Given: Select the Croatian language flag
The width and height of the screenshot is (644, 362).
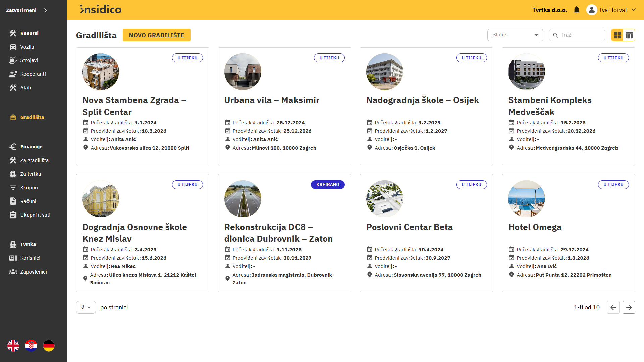Looking at the screenshot, I should [31, 346].
